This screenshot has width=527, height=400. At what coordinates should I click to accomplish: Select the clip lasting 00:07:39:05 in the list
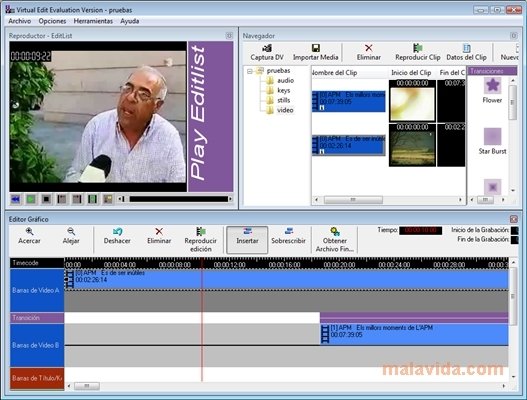click(x=349, y=101)
